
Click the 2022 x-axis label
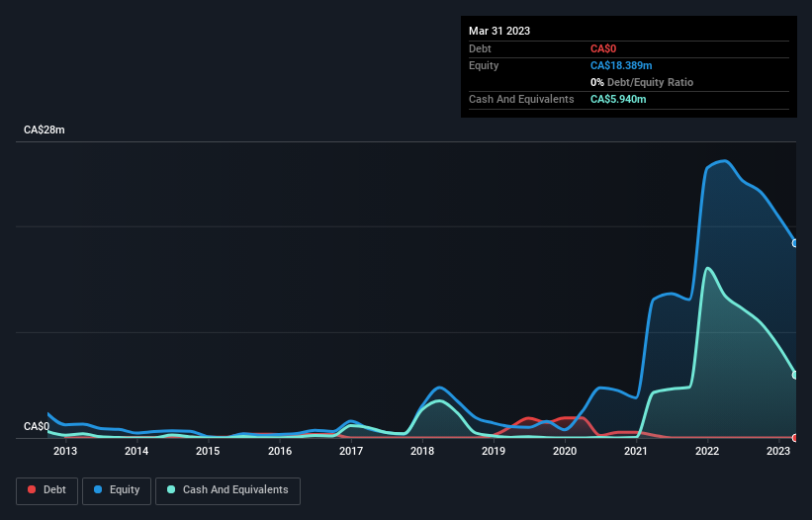(707, 451)
